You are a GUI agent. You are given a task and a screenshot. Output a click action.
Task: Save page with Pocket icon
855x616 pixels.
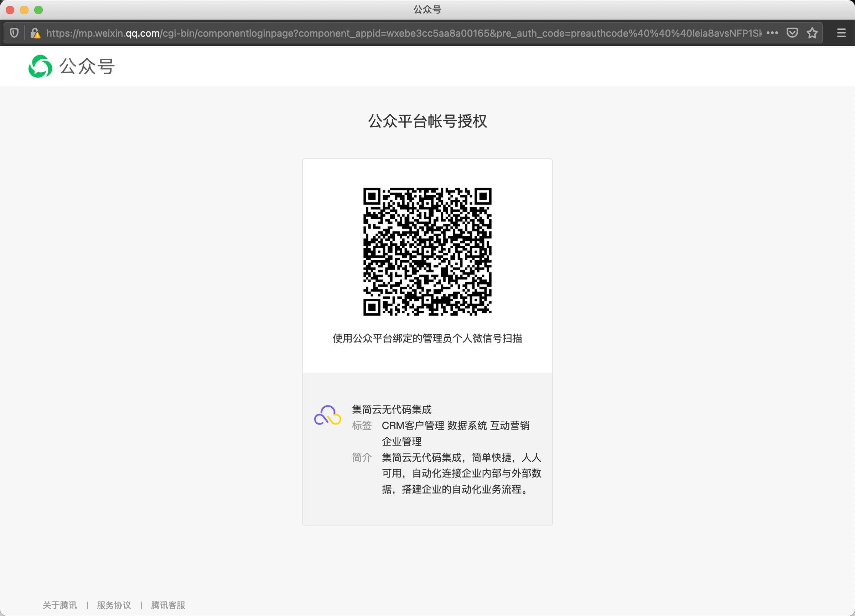(x=792, y=33)
